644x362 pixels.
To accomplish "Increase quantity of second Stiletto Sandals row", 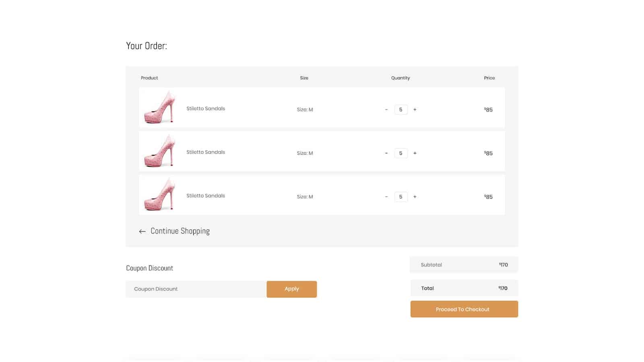I will click(415, 153).
